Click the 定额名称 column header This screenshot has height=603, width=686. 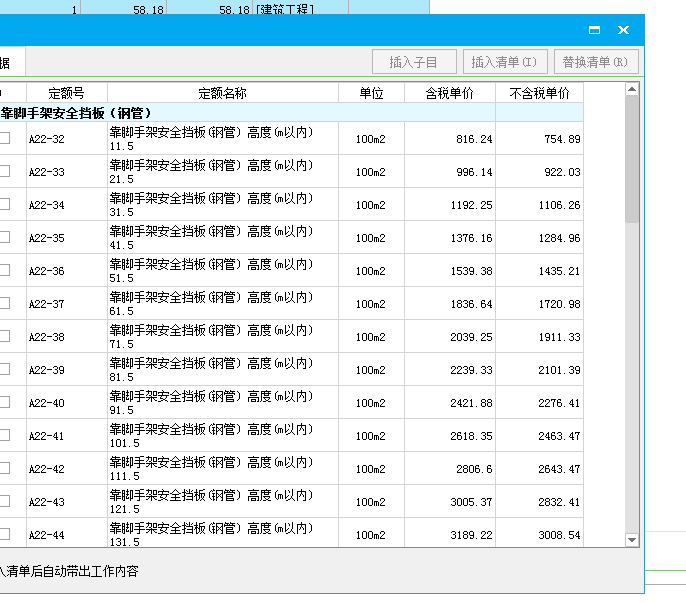tap(223, 93)
